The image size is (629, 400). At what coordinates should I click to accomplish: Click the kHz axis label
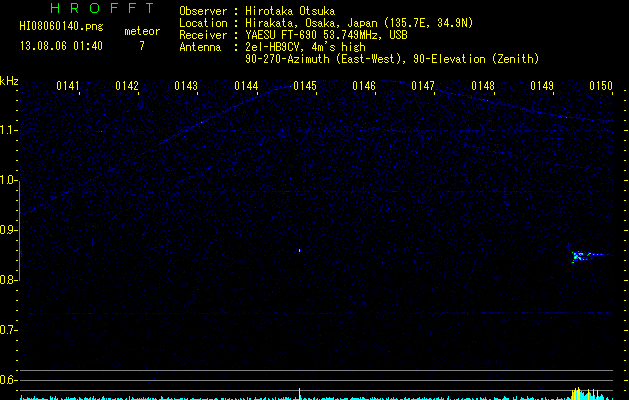click(10, 81)
